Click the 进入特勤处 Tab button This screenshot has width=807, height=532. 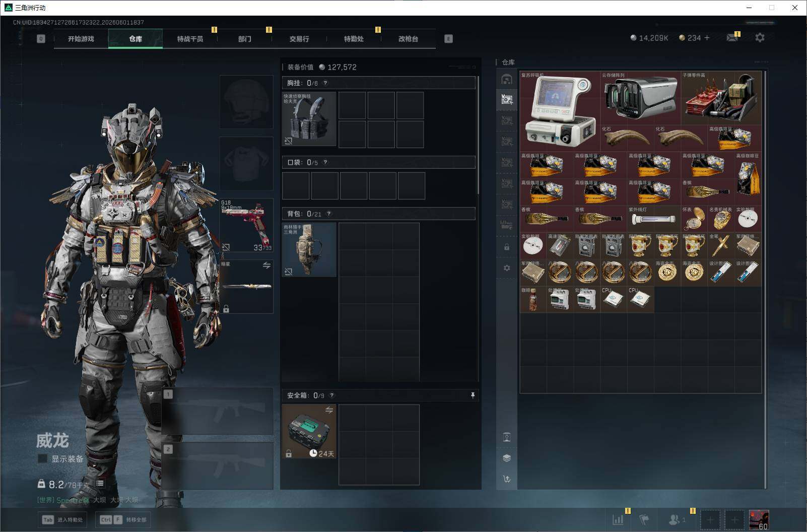coord(63,519)
